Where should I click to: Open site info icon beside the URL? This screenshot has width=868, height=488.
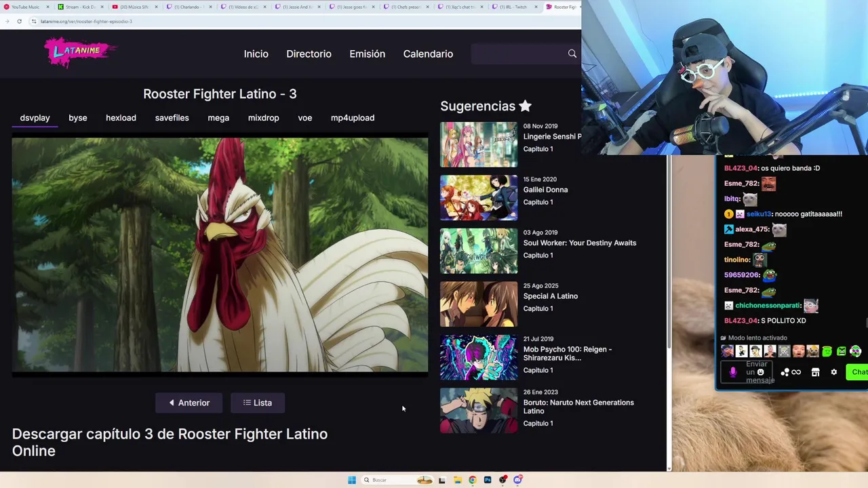click(33, 21)
